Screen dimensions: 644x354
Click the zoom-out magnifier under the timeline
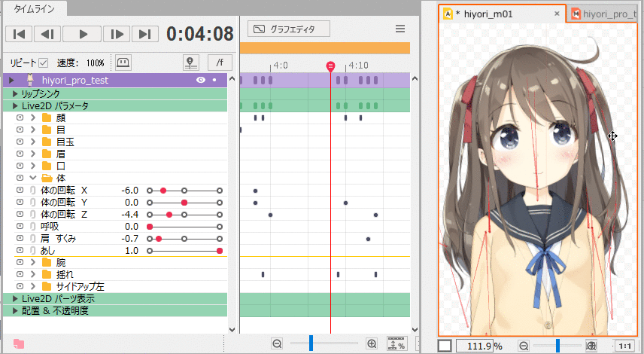(277, 343)
